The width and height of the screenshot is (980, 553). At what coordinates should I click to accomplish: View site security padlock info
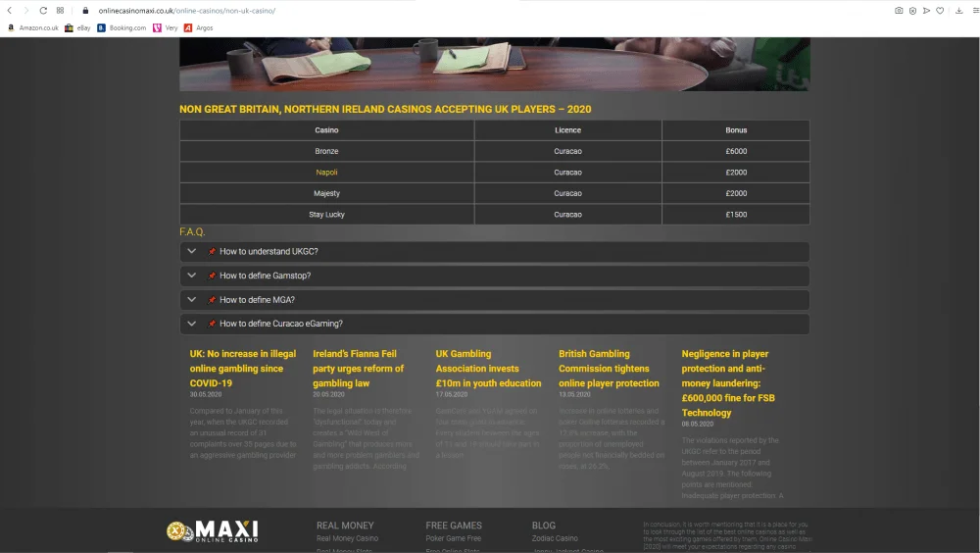click(85, 11)
